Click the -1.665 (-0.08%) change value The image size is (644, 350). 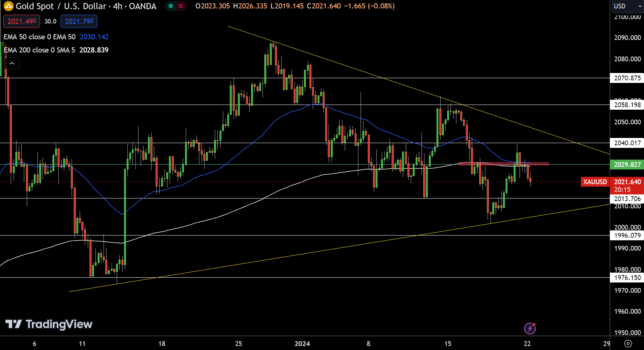(369, 6)
